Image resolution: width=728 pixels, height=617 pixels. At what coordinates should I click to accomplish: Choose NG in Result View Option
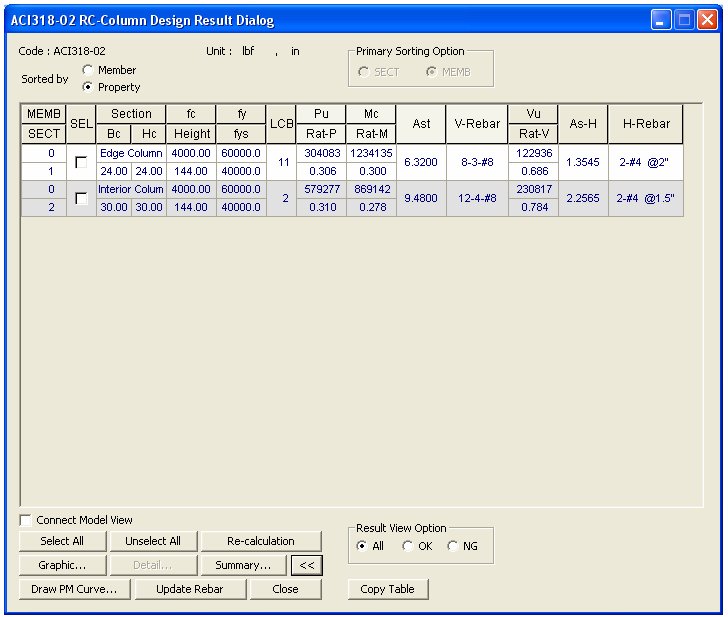coord(453,546)
